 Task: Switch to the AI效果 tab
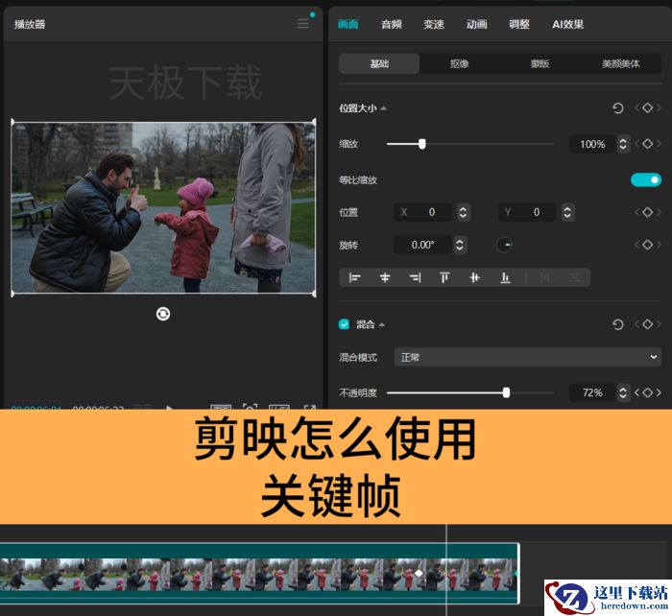(x=568, y=24)
